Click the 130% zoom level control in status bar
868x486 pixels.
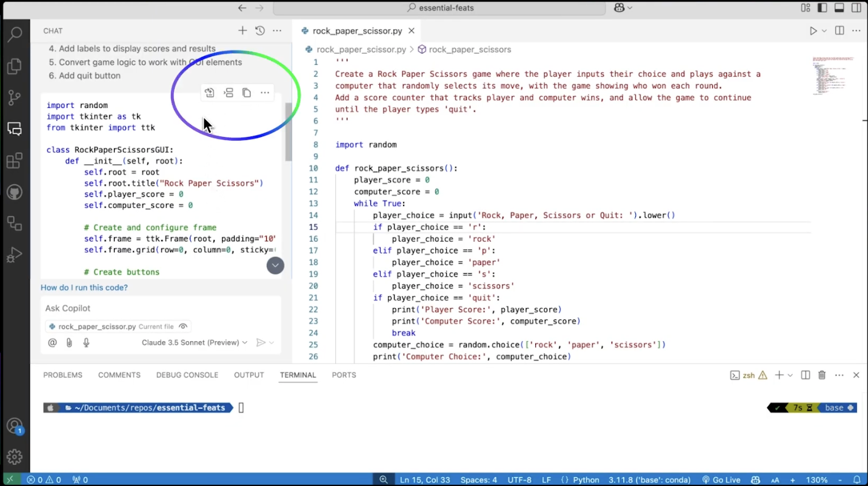[x=816, y=479]
